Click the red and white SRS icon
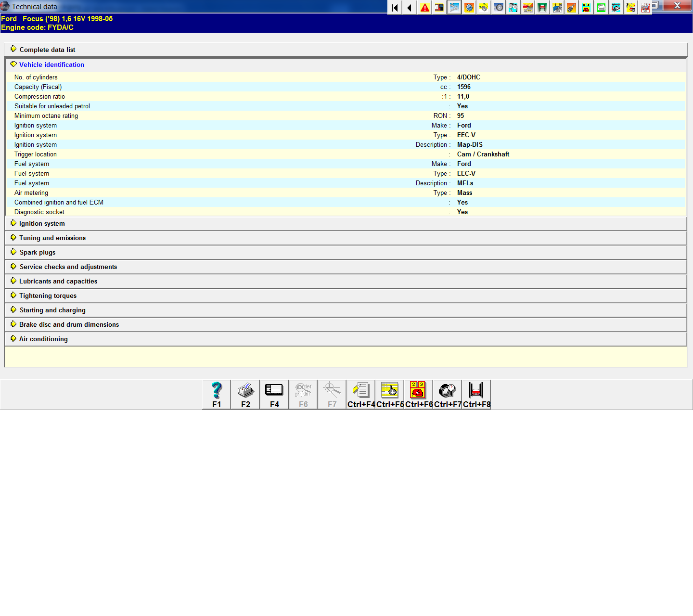The image size is (693, 616). click(645, 7)
